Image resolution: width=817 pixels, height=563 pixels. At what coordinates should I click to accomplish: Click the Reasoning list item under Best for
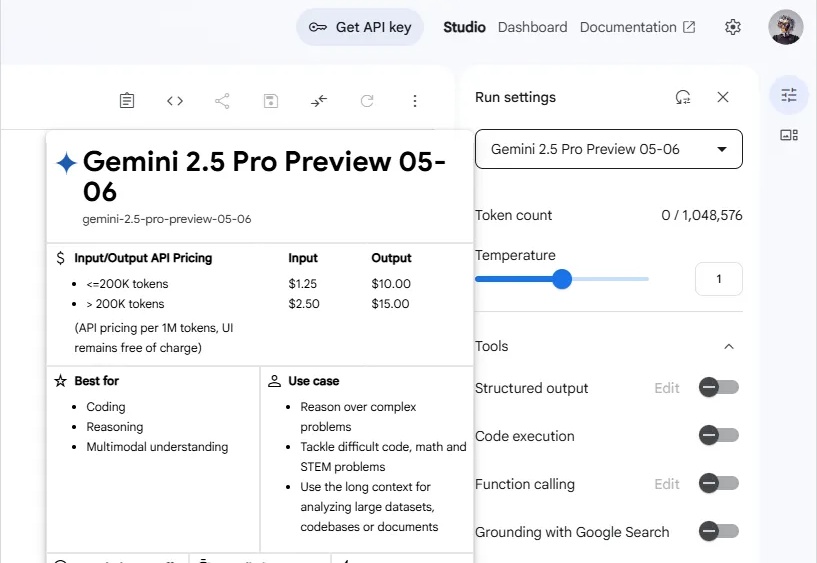(x=115, y=427)
